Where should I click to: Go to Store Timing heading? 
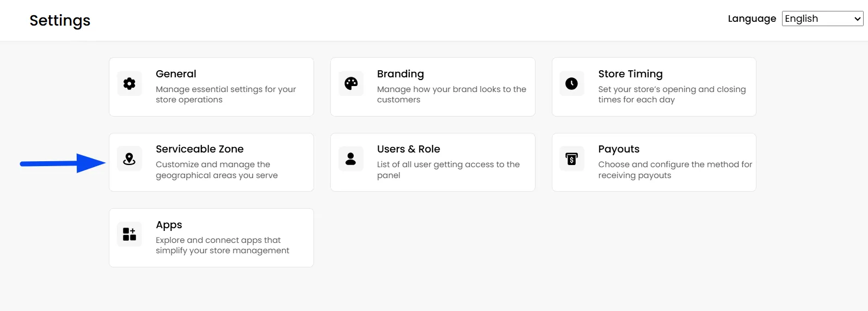630,74
